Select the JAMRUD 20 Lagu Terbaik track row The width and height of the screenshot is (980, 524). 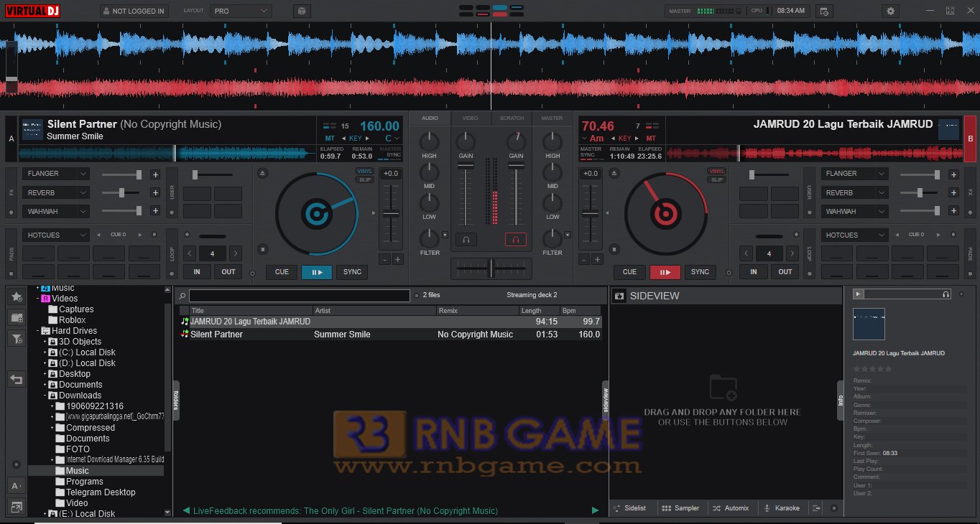click(390, 322)
